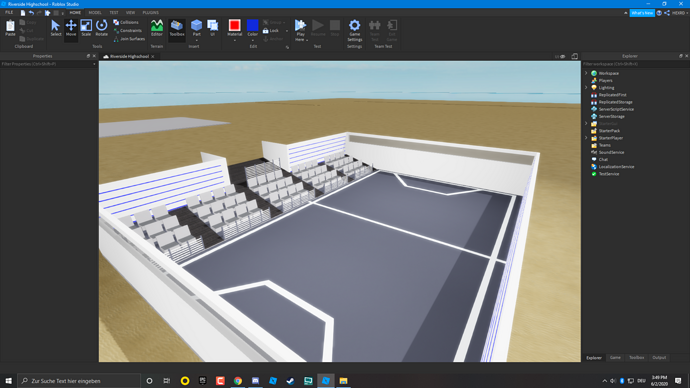Open Steam from the taskbar
This screenshot has height=388, width=690.
click(x=290, y=381)
